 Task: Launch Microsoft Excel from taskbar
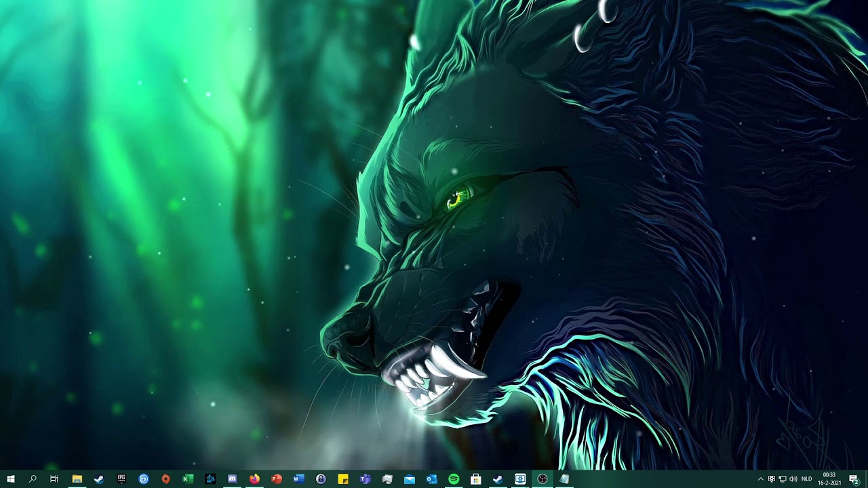[x=188, y=479]
